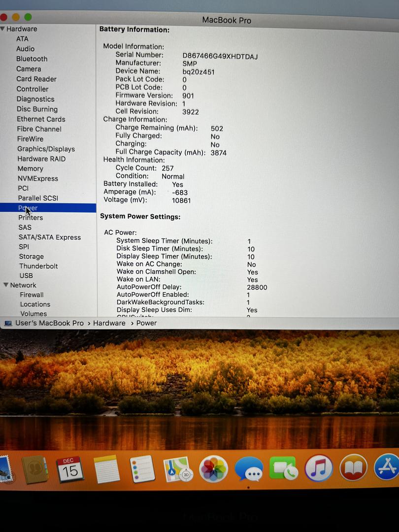
Task: Click Amperage value -683
Action: [180, 193]
